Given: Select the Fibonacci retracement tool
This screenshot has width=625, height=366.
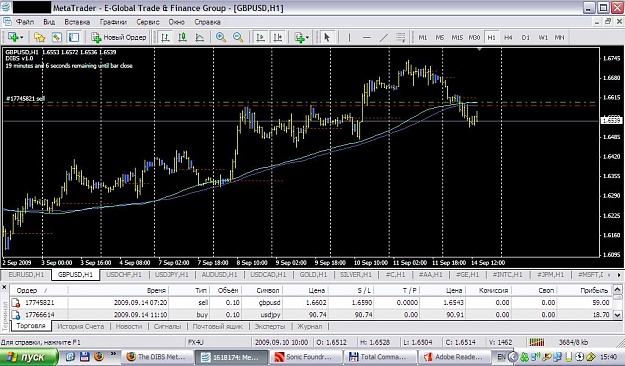Looking at the screenshot, I should pyautogui.click(x=401, y=37).
